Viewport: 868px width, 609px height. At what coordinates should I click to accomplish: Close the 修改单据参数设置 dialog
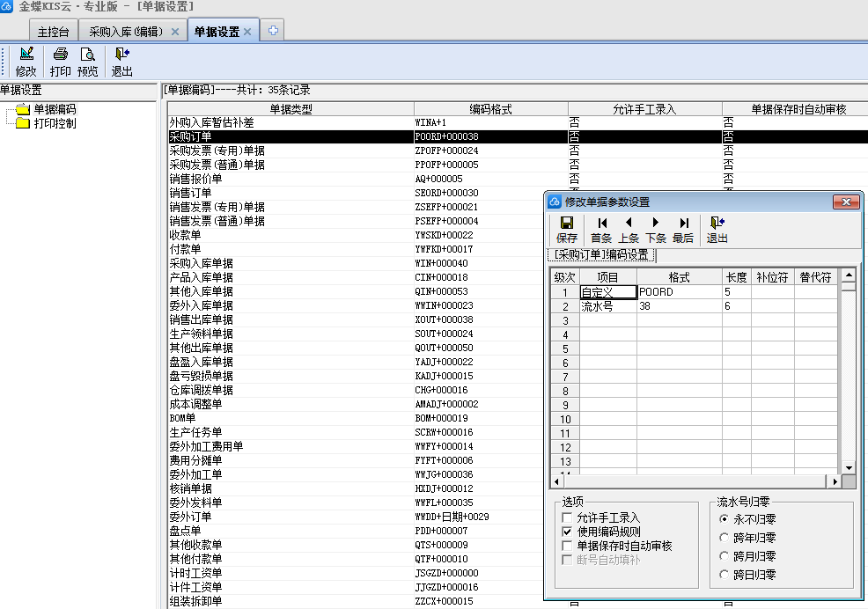[x=846, y=202]
